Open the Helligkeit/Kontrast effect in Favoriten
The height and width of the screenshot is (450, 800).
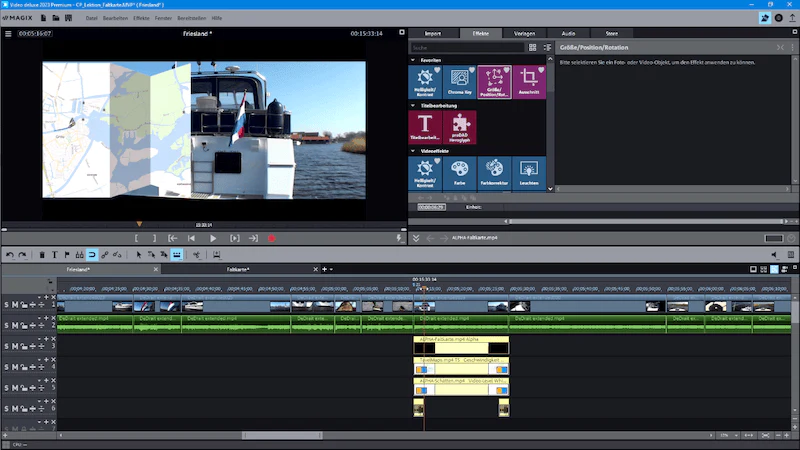(425, 82)
